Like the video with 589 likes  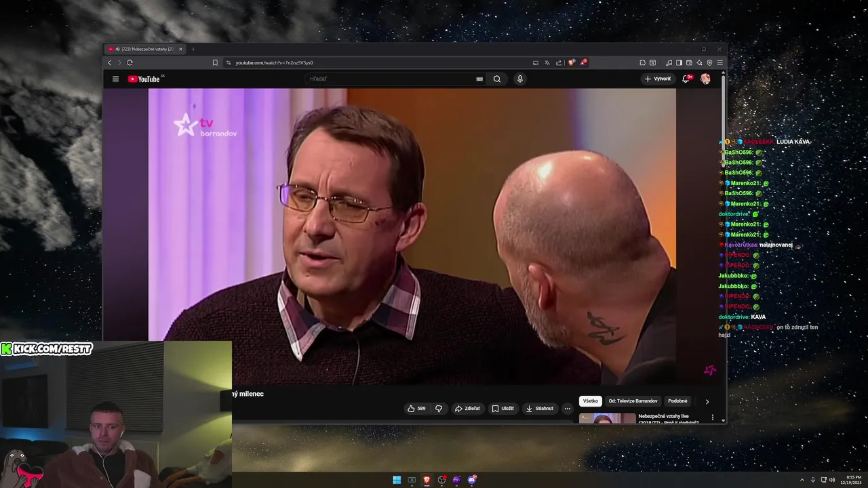[x=416, y=409]
